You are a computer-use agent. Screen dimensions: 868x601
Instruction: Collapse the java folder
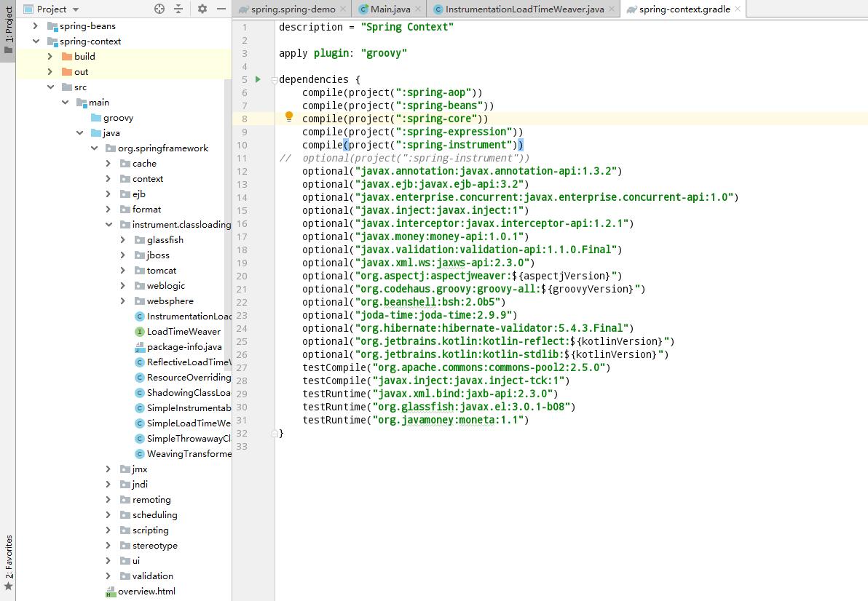[x=79, y=133]
